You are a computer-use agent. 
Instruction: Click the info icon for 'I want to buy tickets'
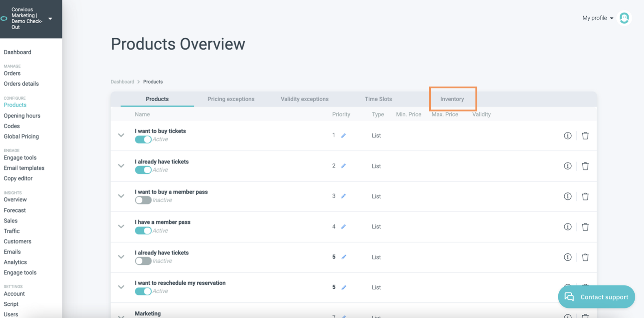pyautogui.click(x=567, y=135)
